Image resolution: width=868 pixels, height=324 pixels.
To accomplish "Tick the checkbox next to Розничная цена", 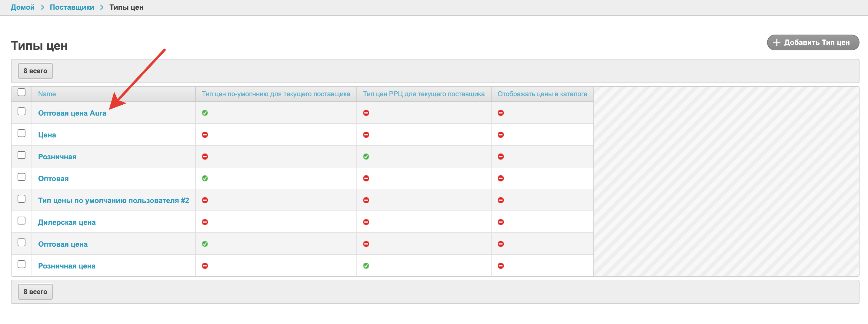I will [x=22, y=264].
